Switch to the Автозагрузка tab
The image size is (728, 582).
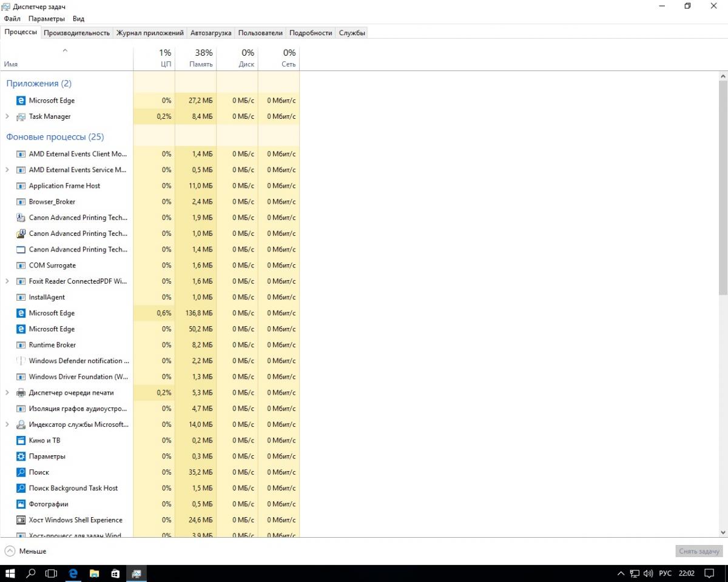pos(211,33)
